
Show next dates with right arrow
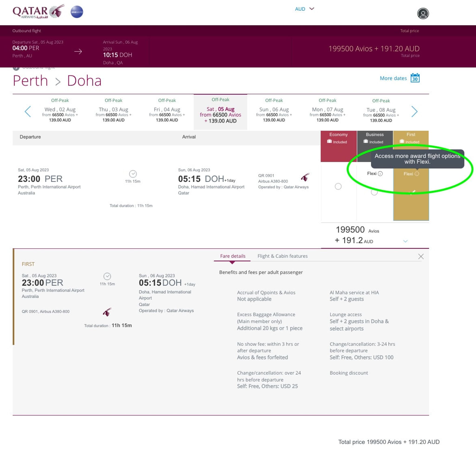414,111
